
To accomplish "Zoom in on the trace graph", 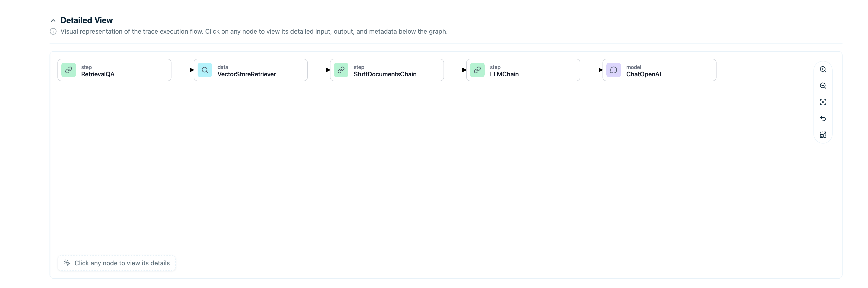I will (823, 70).
